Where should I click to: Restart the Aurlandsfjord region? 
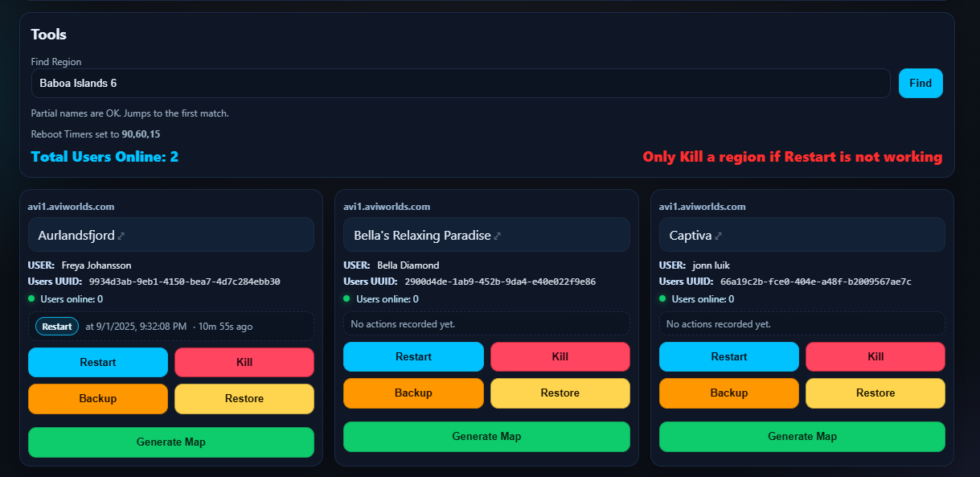click(x=98, y=362)
